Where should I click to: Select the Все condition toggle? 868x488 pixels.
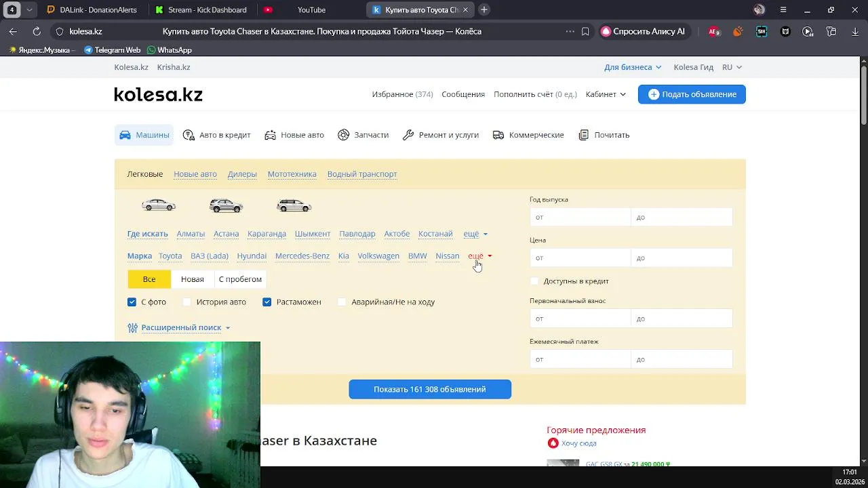[149, 279]
